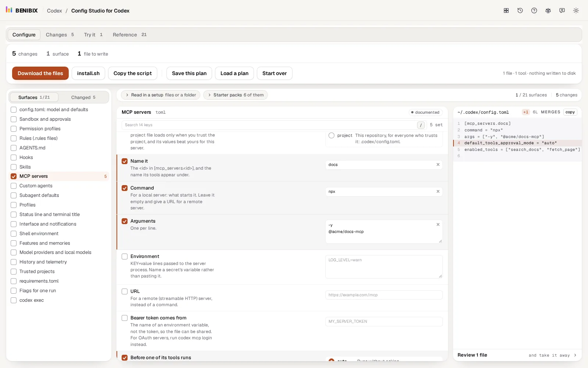Click the install.sh button
588x368 pixels.
click(88, 73)
